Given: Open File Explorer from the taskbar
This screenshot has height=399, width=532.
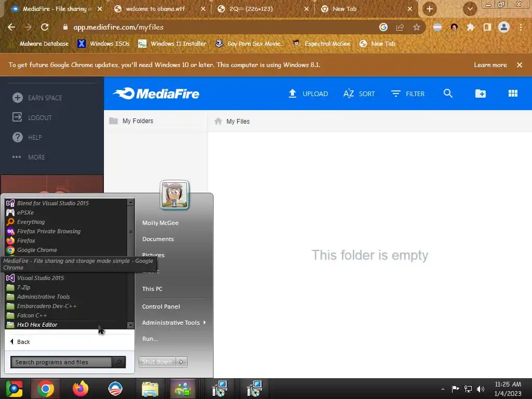Looking at the screenshot, I should coord(150,389).
